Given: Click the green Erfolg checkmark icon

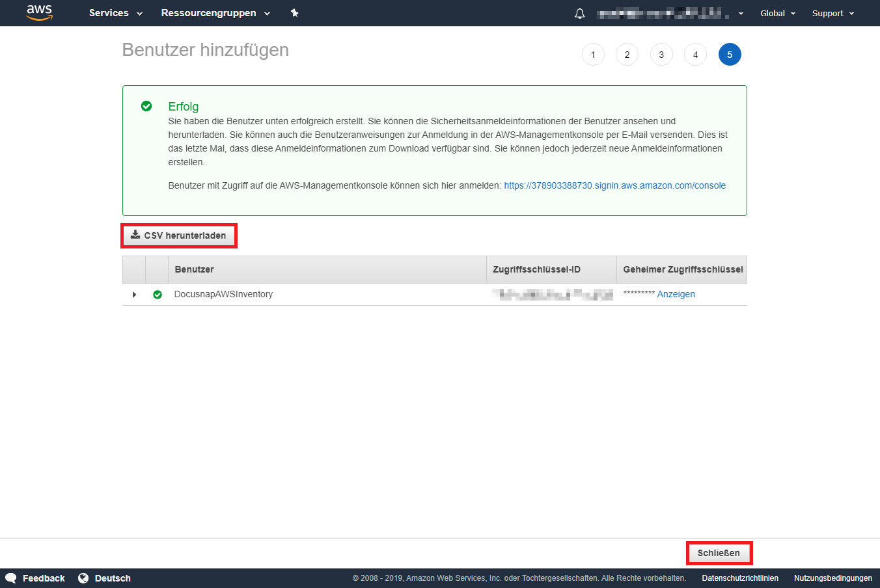Looking at the screenshot, I should click(x=146, y=106).
